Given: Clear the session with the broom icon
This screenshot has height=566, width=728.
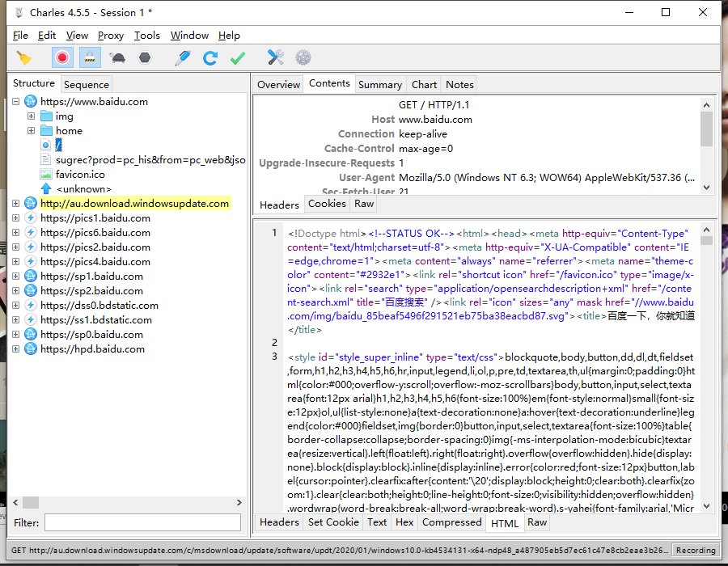Looking at the screenshot, I should (x=23, y=58).
